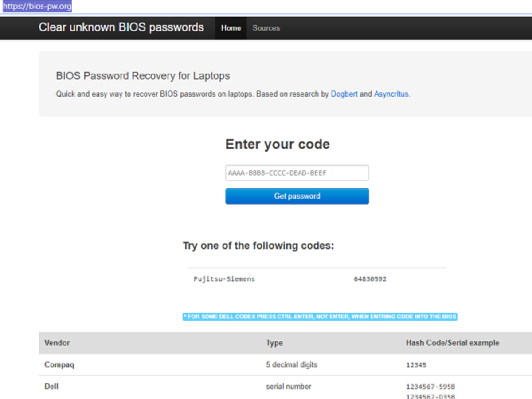Click the address bar showing bios-pw.org
532x399 pixels.
click(x=38, y=7)
